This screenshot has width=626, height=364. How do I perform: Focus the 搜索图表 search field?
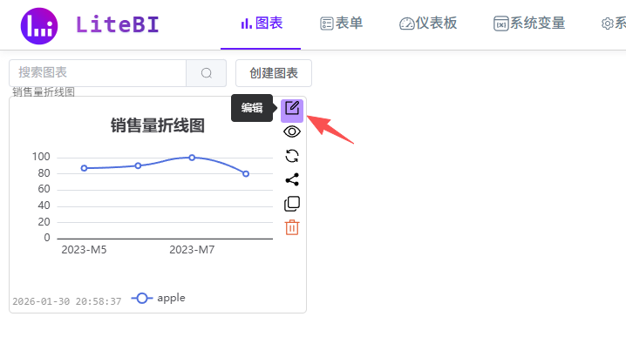(98, 73)
